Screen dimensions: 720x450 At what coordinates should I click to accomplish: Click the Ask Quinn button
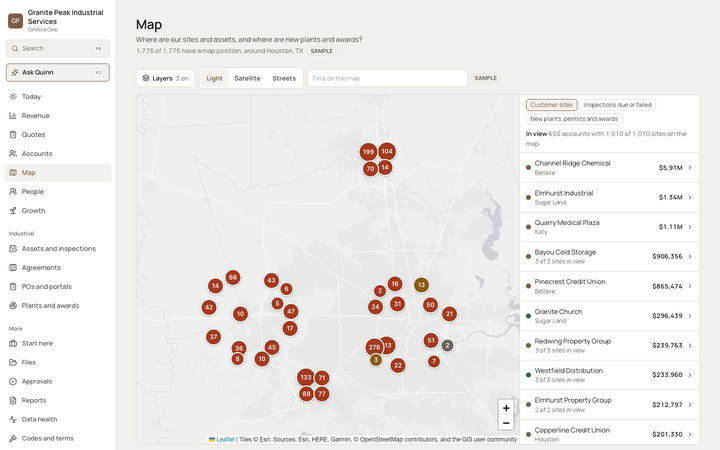58,73
